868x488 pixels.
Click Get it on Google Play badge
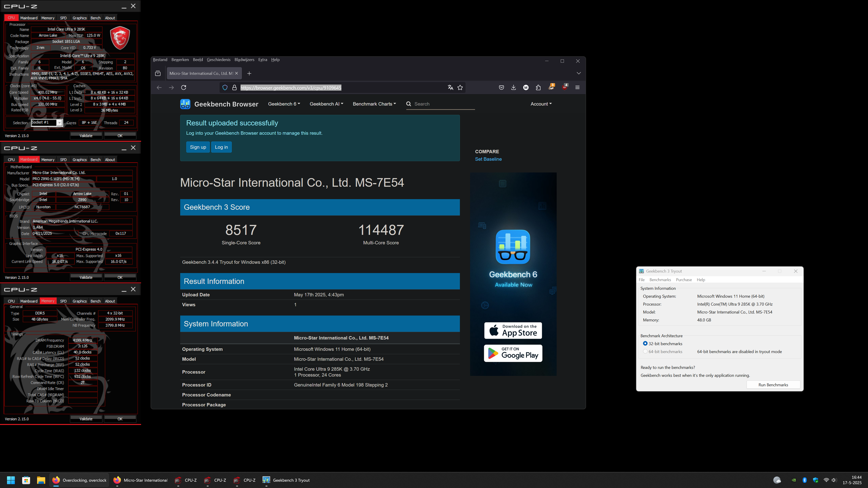coord(513,353)
